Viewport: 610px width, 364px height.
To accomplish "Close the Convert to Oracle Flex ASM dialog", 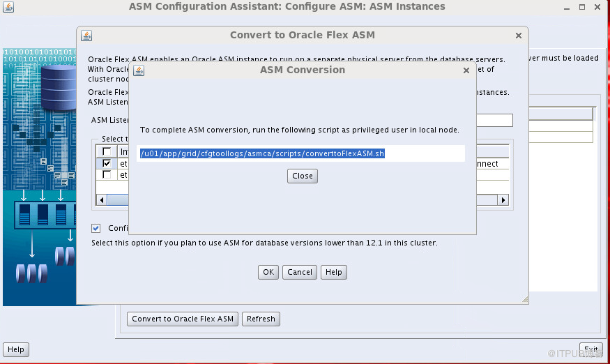I will pyautogui.click(x=518, y=36).
